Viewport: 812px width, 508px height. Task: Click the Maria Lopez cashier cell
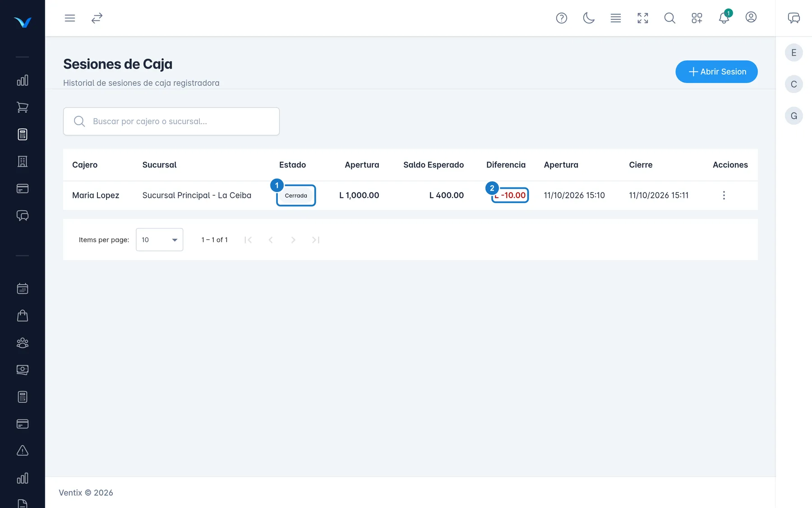click(x=96, y=196)
